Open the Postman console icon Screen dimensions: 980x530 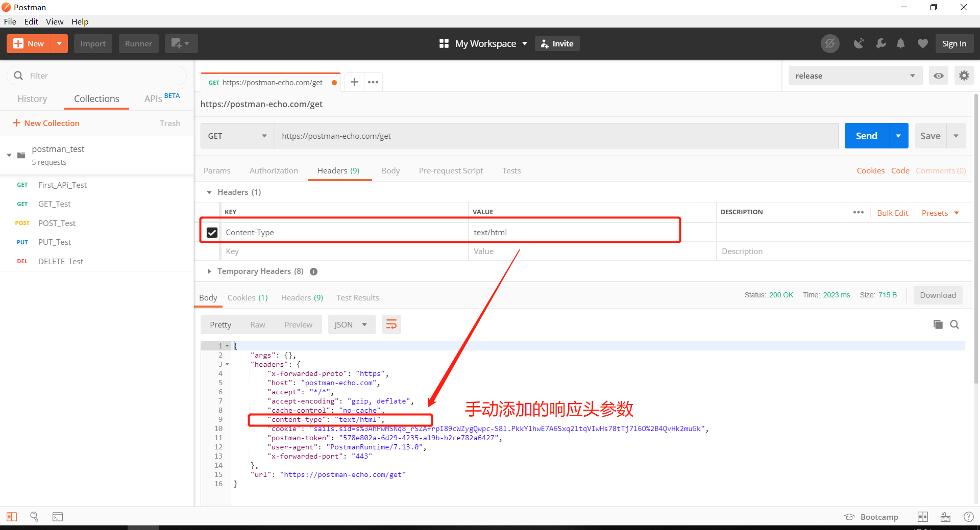58,517
